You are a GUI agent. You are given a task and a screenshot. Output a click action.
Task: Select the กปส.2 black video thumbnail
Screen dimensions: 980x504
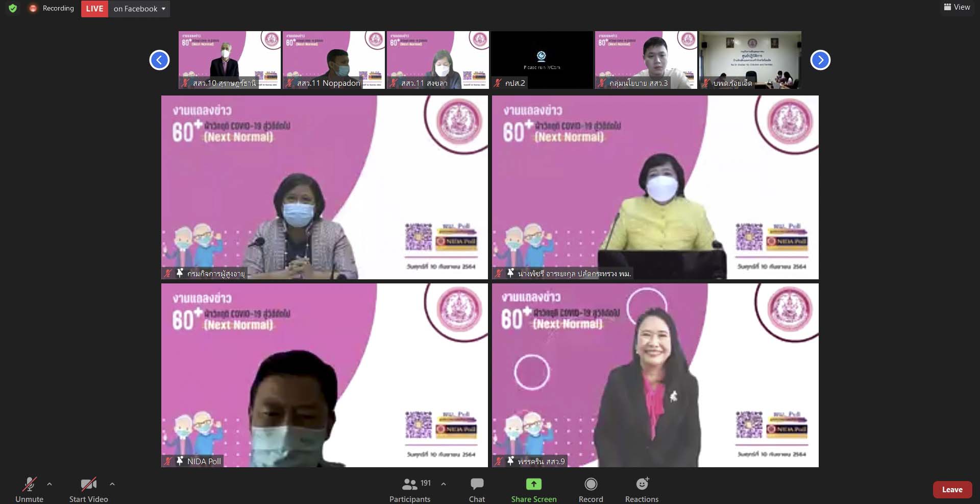point(542,60)
